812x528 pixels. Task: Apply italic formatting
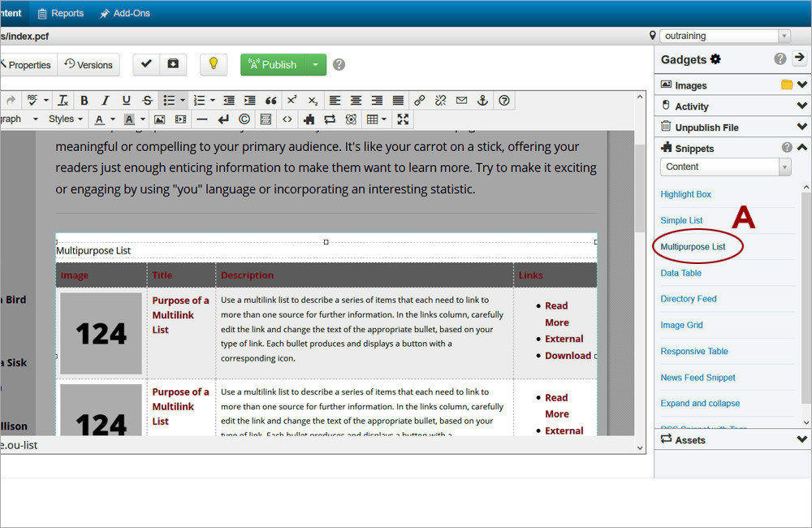pyautogui.click(x=105, y=101)
